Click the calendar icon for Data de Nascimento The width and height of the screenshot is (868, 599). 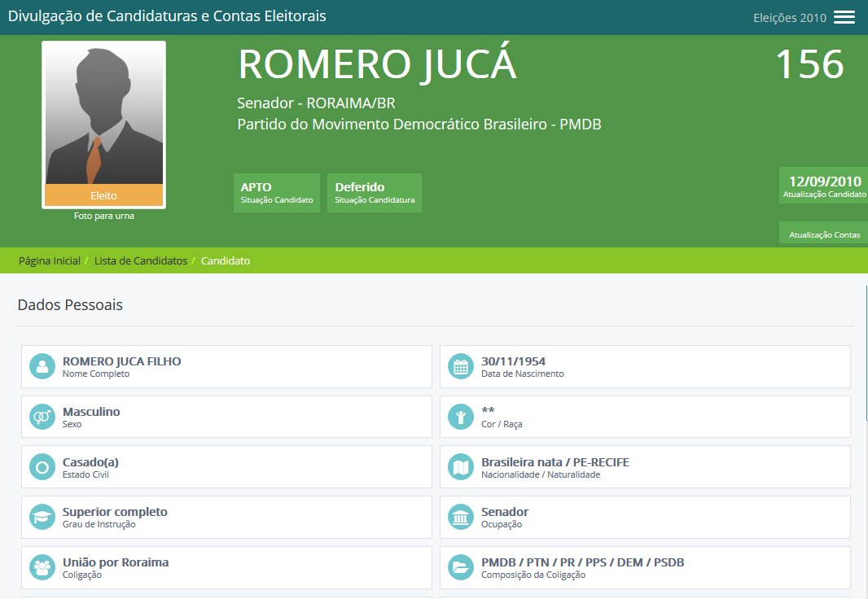pyautogui.click(x=461, y=366)
